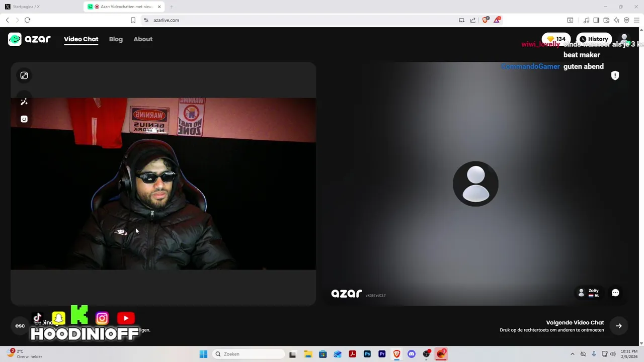Image resolution: width=644 pixels, height=362 pixels.
Task: Expand hidden system tray icons
Action: click(572, 354)
